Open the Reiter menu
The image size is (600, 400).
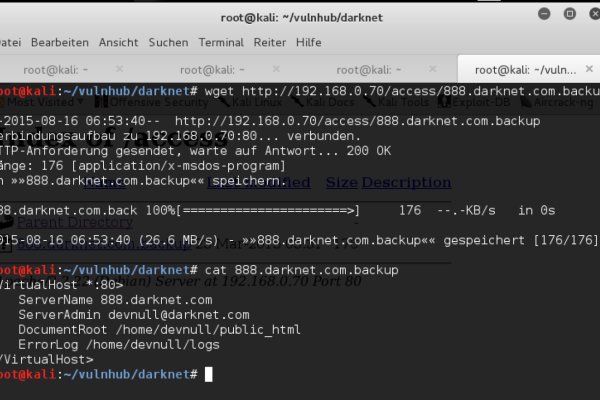pyautogui.click(x=270, y=42)
